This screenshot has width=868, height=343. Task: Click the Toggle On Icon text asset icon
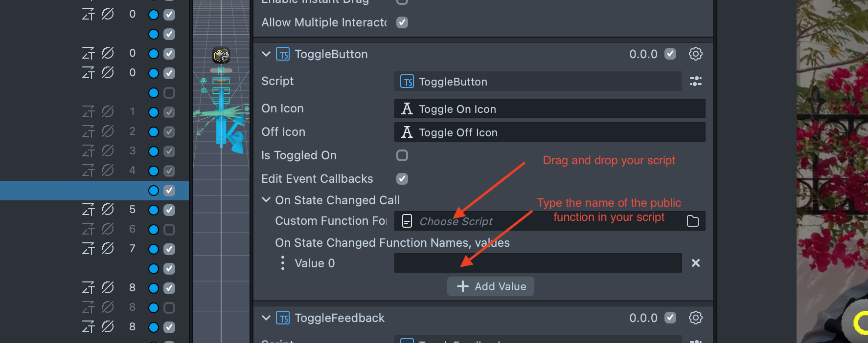[407, 108]
